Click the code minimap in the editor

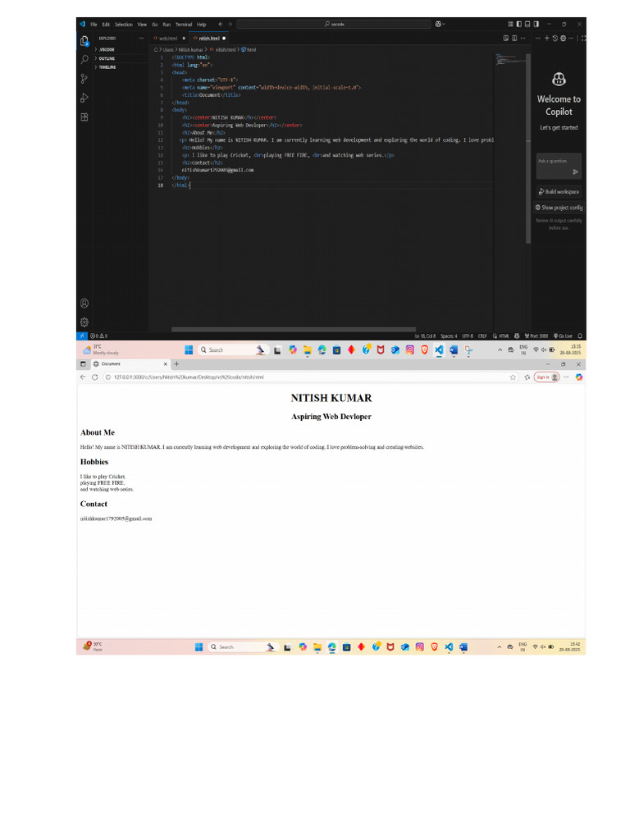tap(509, 59)
